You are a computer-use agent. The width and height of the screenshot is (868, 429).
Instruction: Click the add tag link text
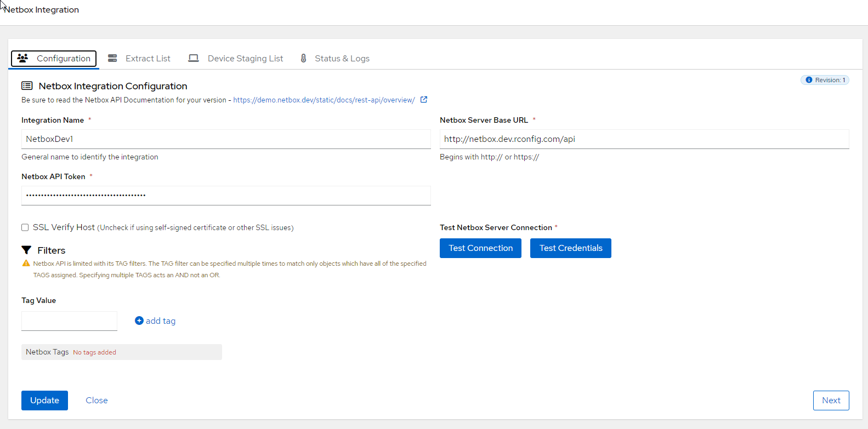[161, 321]
